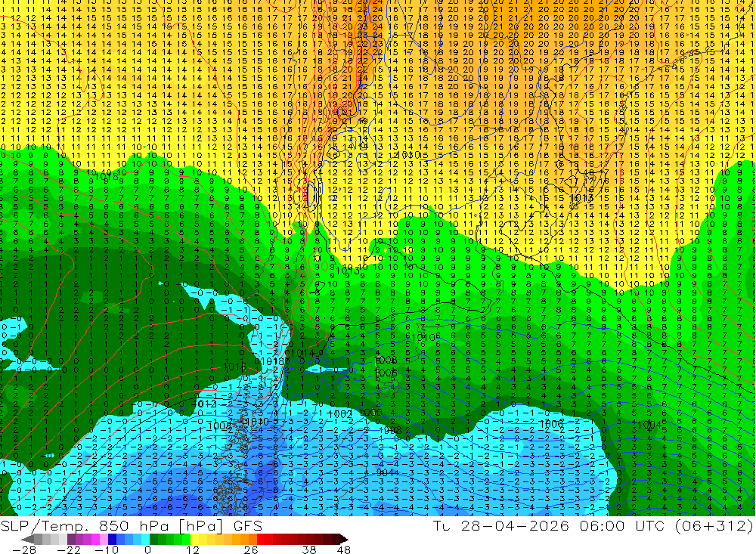This screenshot has height=554, width=756.
Task: Click the 38 color scale label
Action: pyautogui.click(x=309, y=550)
